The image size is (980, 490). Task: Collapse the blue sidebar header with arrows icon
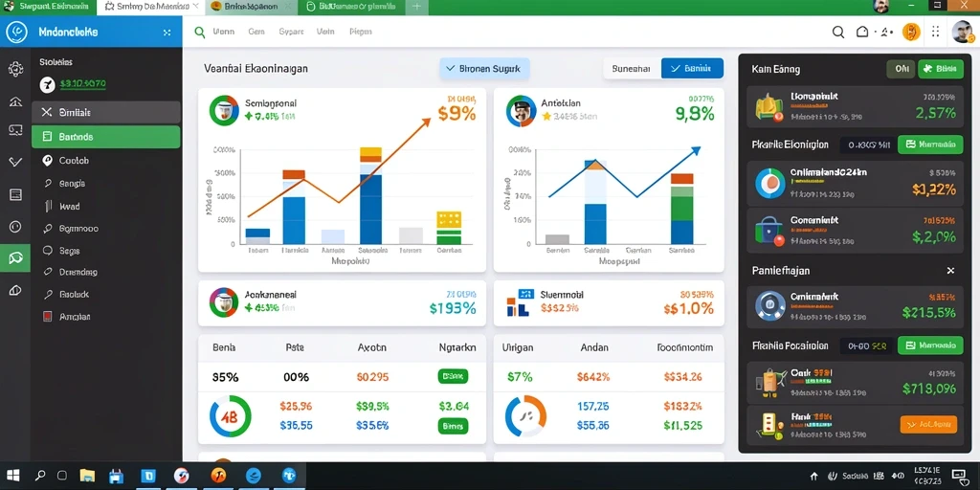click(167, 32)
